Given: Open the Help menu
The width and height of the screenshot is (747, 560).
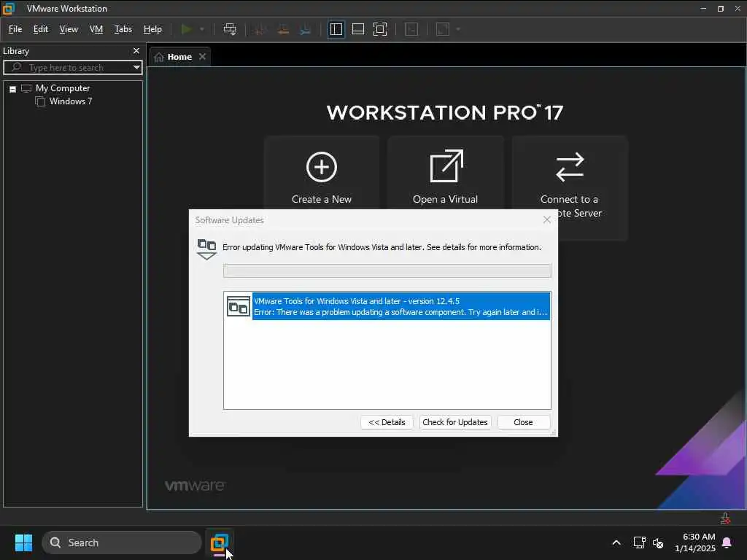Looking at the screenshot, I should tap(152, 29).
